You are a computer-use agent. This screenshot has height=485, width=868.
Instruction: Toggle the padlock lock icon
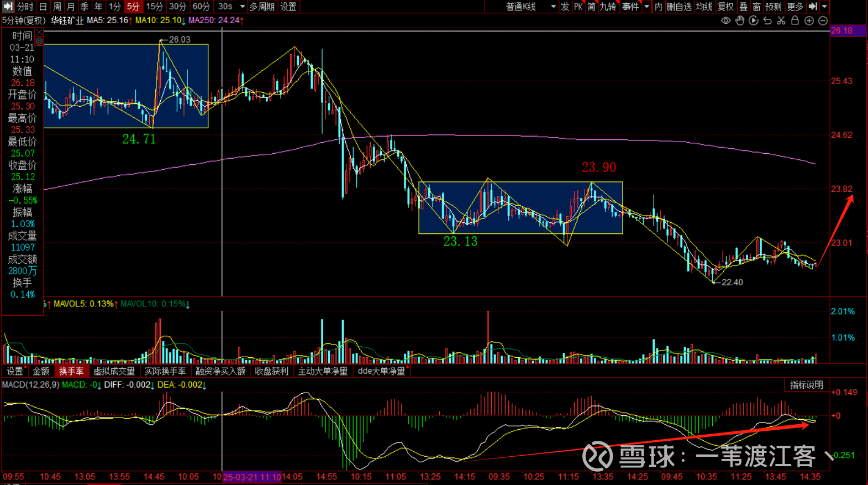pyautogui.click(x=795, y=20)
